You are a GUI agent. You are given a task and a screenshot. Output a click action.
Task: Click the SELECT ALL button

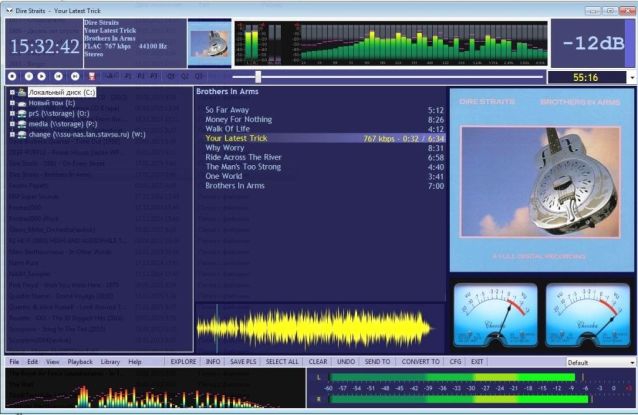(x=282, y=362)
